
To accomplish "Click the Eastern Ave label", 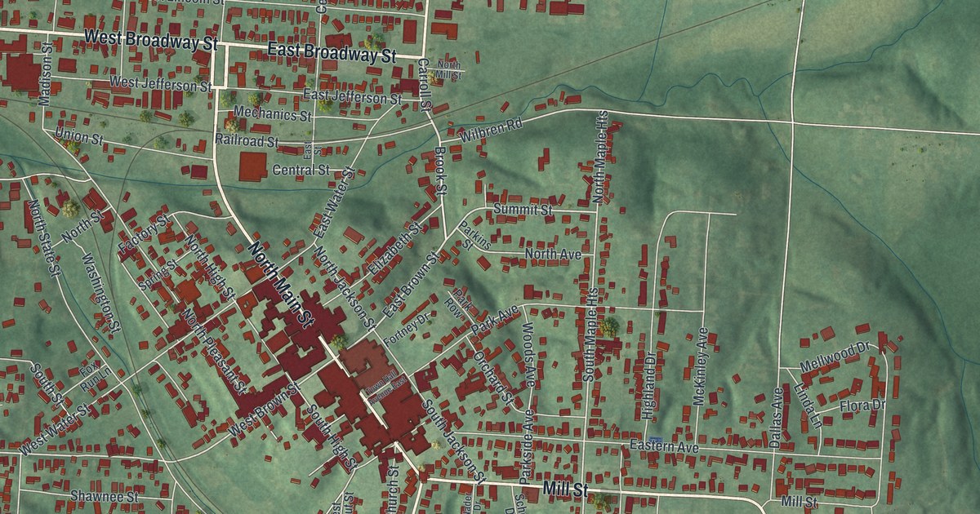I will click(x=665, y=447).
